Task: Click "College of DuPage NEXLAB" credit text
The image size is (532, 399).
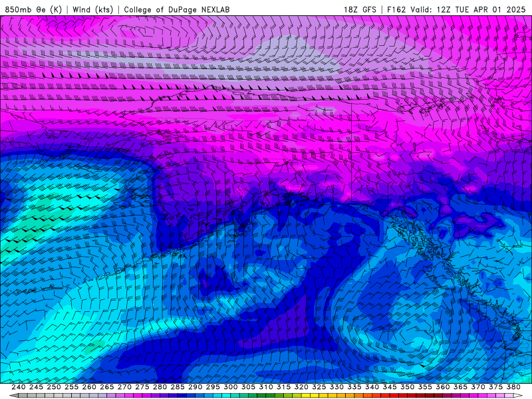Action: tap(177, 9)
